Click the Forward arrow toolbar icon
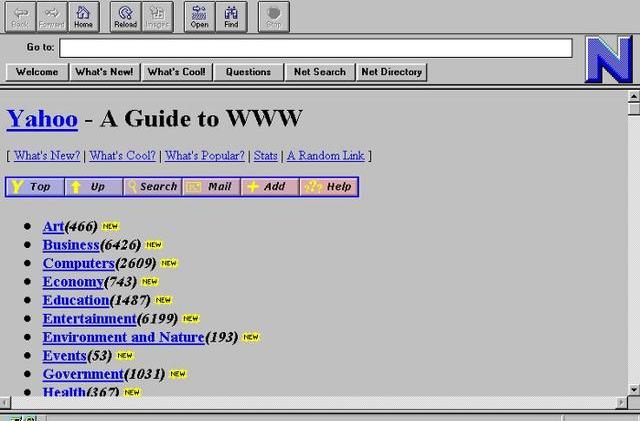The image size is (640, 421). point(51,16)
